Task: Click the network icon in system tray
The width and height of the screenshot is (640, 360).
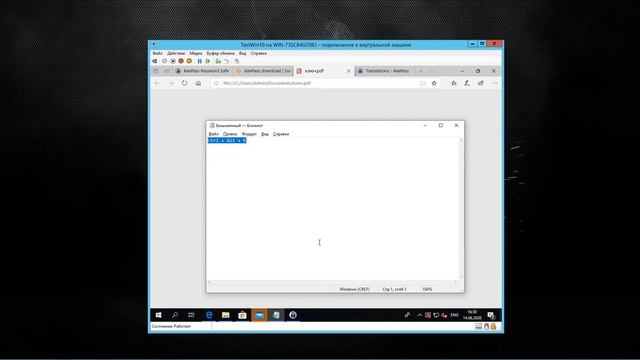Action: click(x=436, y=315)
